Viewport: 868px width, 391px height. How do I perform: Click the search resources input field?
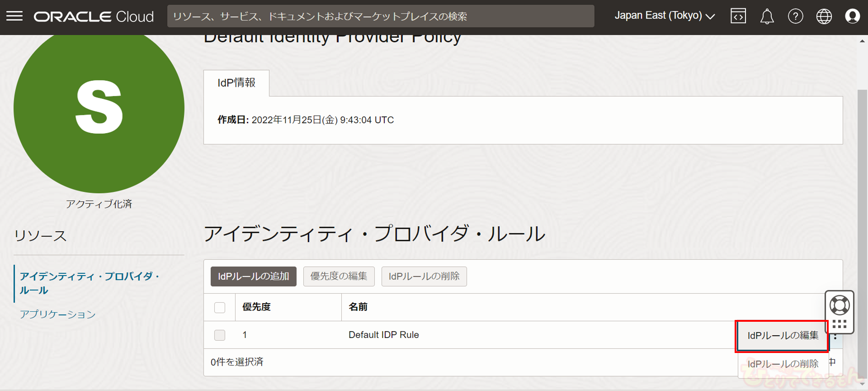(x=380, y=16)
